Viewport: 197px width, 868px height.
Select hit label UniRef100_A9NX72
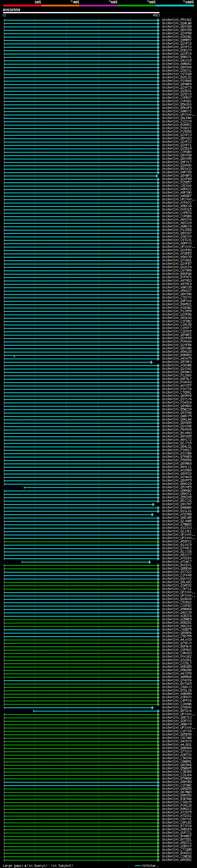click(177, 111)
